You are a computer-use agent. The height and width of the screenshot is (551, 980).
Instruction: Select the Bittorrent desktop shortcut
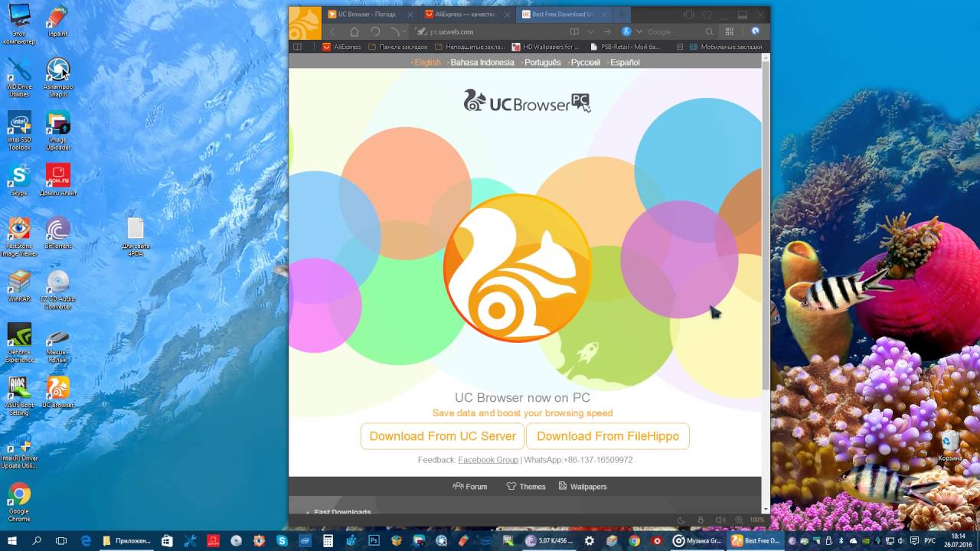tap(58, 233)
